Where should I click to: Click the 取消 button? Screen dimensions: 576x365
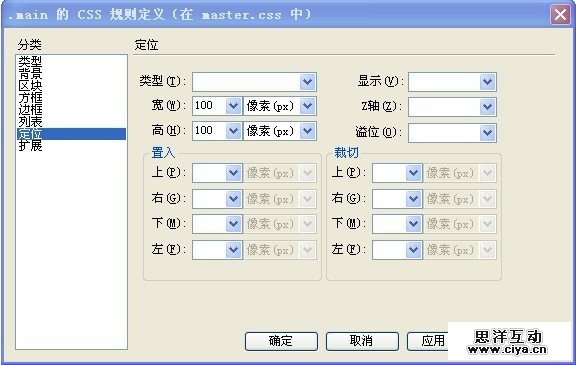pos(362,341)
